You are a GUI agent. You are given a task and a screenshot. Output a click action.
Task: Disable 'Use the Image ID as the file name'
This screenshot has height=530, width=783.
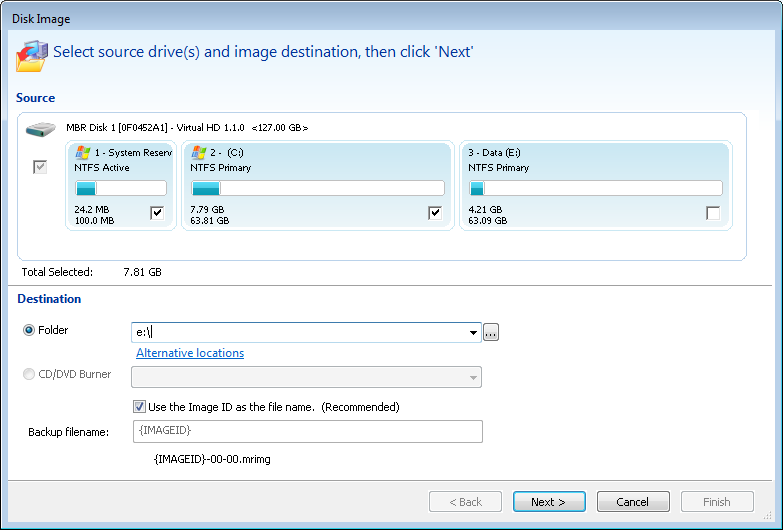[140, 407]
